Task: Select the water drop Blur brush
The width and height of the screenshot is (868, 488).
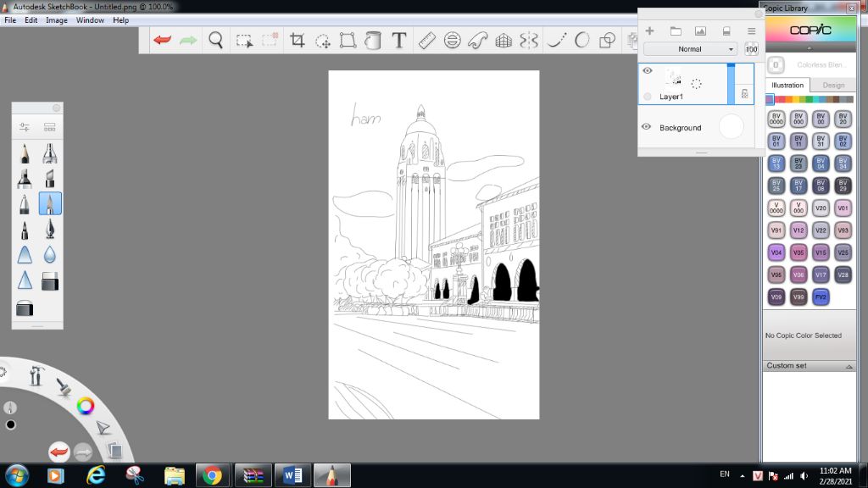Action: [50, 255]
